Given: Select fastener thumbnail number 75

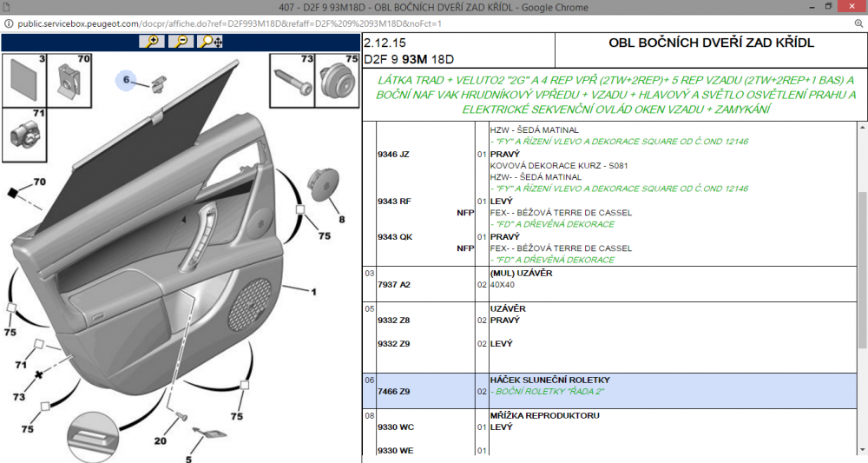Looking at the screenshot, I should [337, 80].
